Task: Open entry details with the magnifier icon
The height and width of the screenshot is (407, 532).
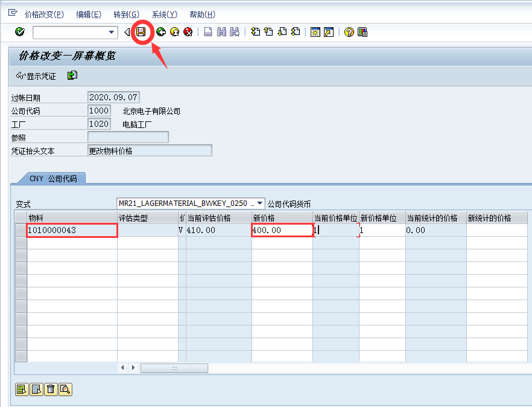Action: tap(66, 389)
